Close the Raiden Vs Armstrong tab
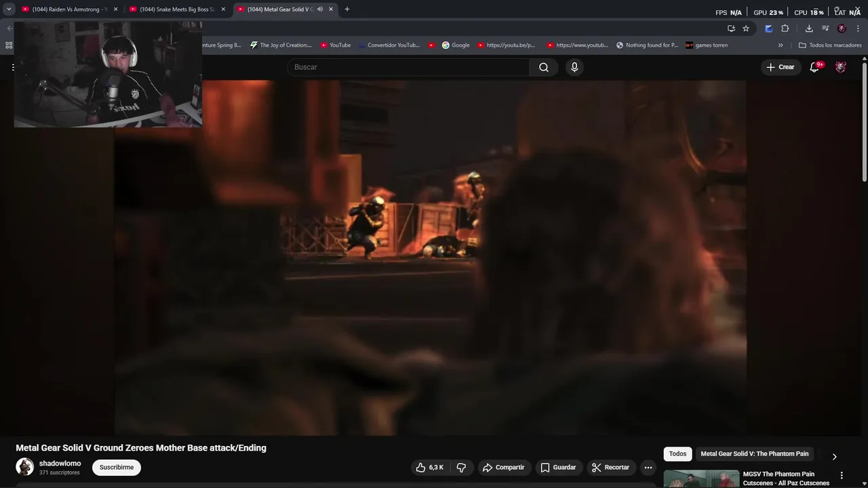 pos(115,9)
